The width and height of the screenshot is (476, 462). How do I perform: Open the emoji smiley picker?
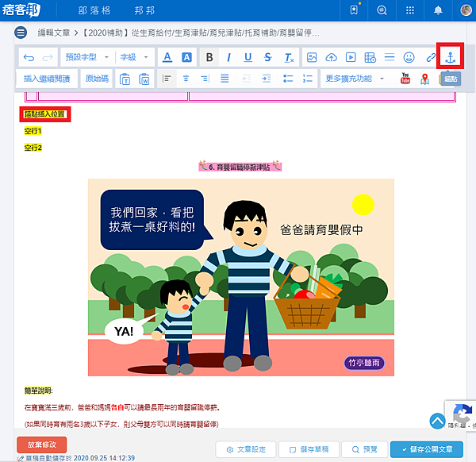[x=409, y=57]
